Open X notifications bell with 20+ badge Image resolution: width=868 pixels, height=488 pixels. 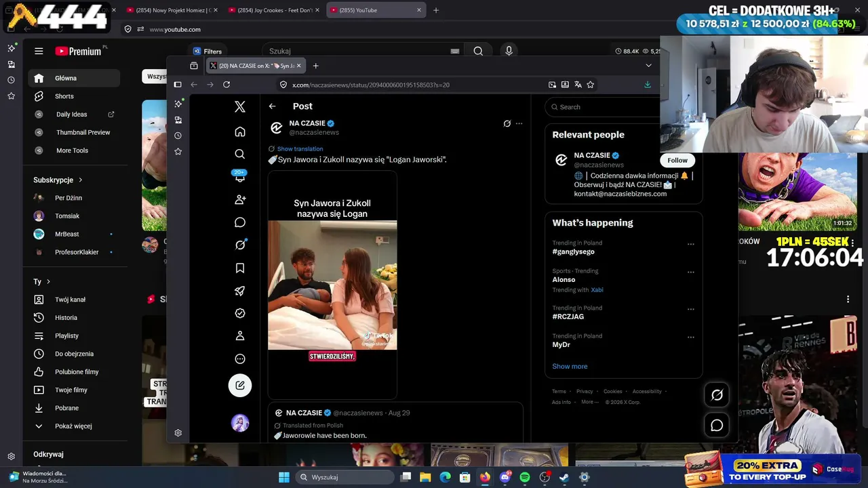coord(240,176)
